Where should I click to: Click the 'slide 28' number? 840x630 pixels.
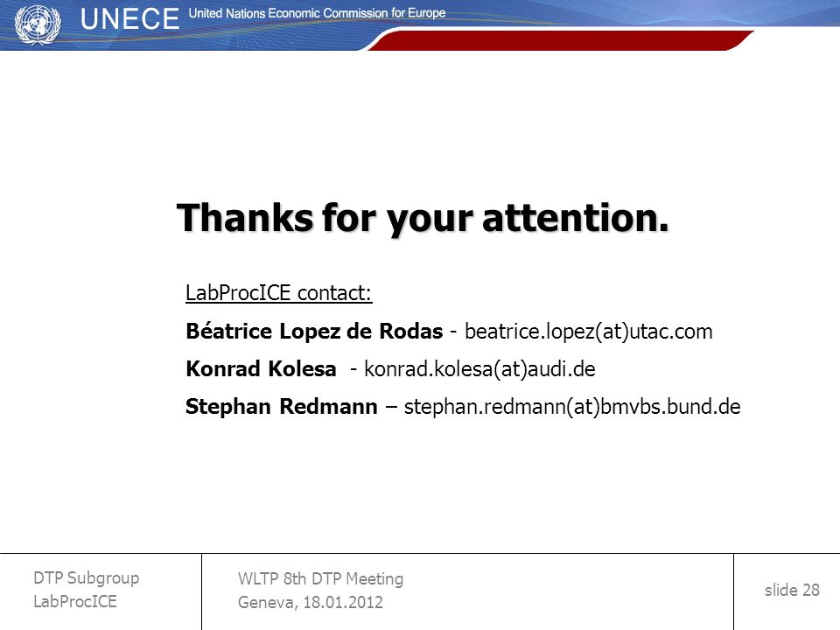[x=792, y=590]
